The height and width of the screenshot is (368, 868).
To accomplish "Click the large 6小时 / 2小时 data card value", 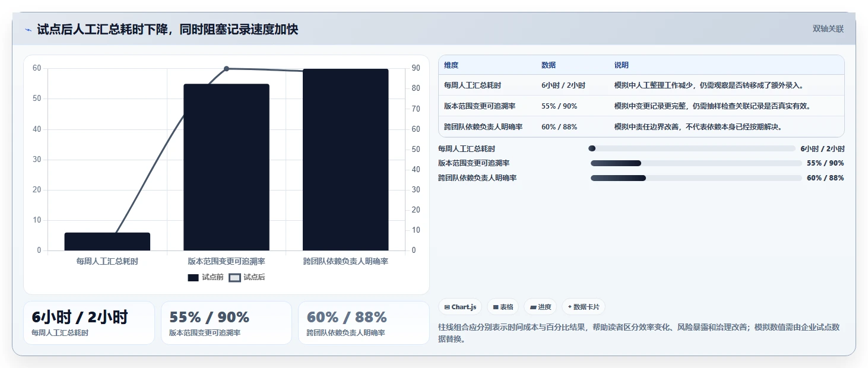I will tap(80, 317).
